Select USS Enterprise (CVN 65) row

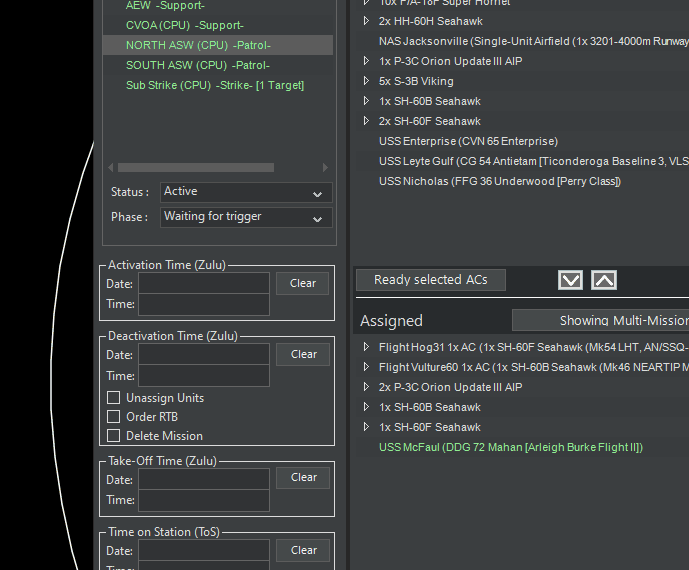(468, 141)
